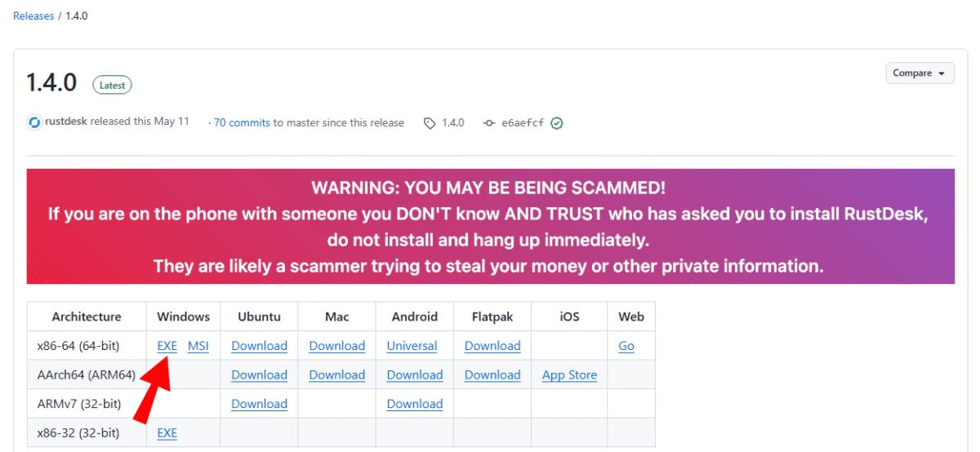The image size is (980, 452).
Task: Download the ARMv7 Android build
Action: pos(414,404)
